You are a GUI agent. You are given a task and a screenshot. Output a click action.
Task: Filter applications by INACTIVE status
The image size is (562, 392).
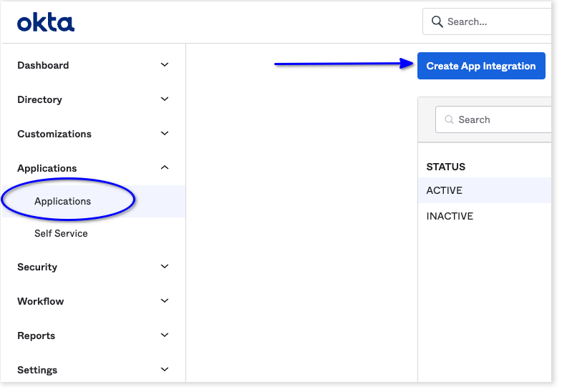click(x=450, y=217)
